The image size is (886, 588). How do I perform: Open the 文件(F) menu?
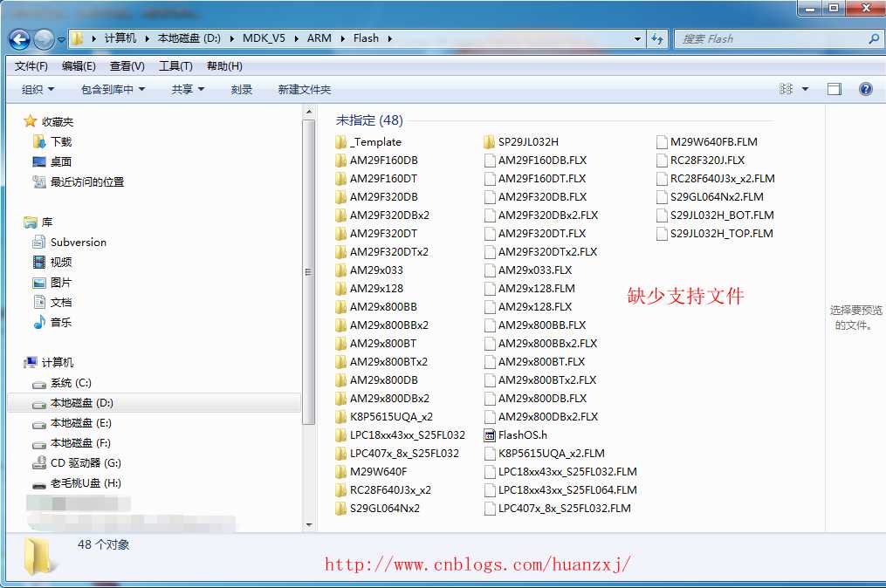pyautogui.click(x=31, y=66)
